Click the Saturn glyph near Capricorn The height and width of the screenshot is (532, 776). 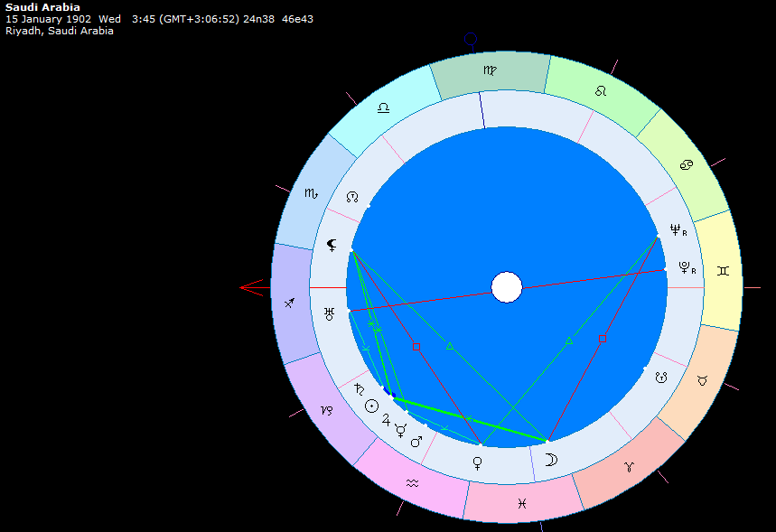click(x=359, y=389)
